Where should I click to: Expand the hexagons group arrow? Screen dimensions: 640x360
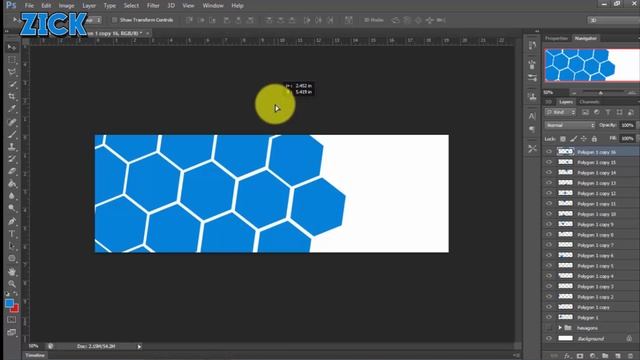[x=560, y=328]
